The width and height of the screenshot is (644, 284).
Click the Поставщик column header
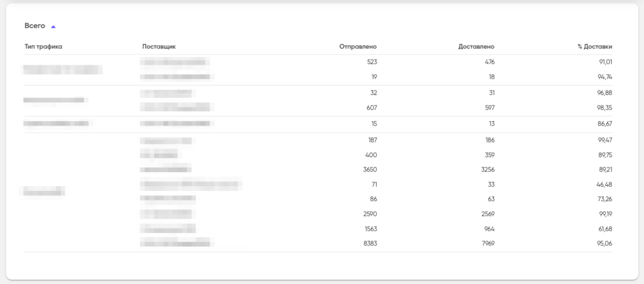(159, 46)
